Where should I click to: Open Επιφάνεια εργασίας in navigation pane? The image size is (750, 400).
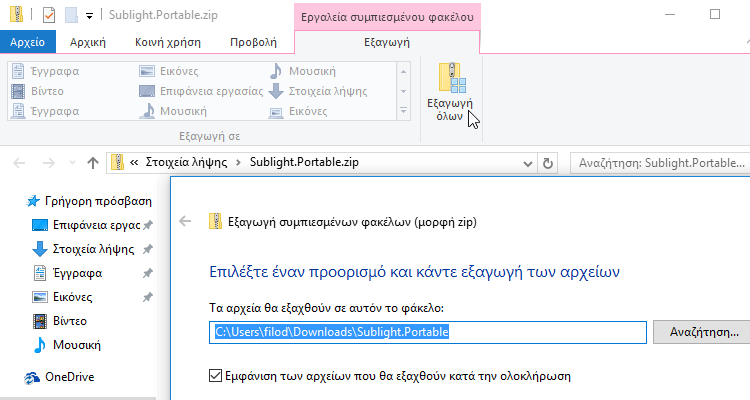pos(86,225)
